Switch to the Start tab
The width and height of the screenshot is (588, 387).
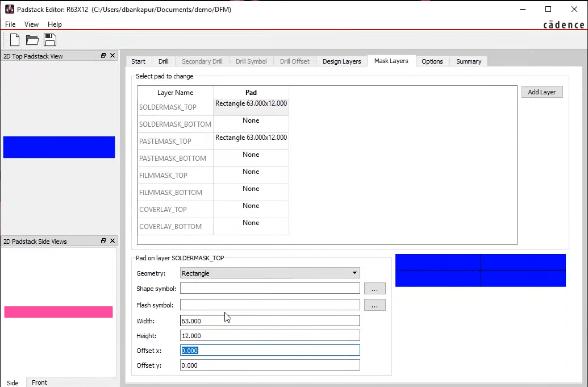(x=139, y=61)
